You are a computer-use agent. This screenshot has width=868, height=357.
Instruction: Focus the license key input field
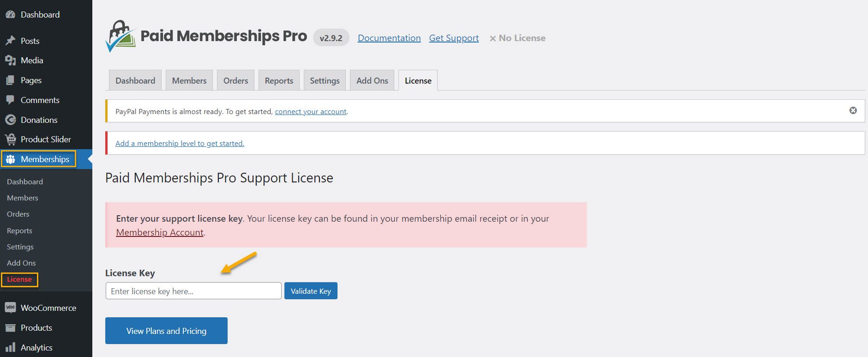click(x=193, y=291)
